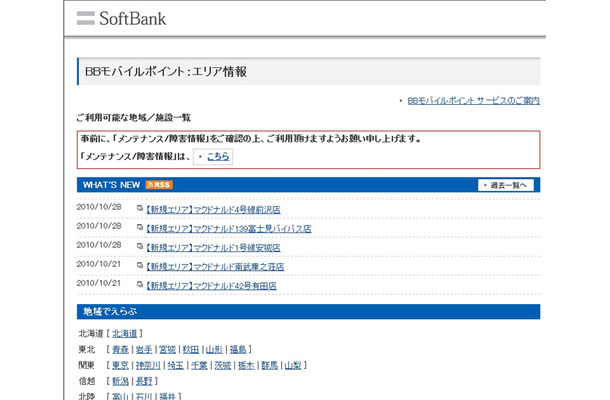Choose the 群馬 area link
610x400 pixels.
click(x=270, y=365)
